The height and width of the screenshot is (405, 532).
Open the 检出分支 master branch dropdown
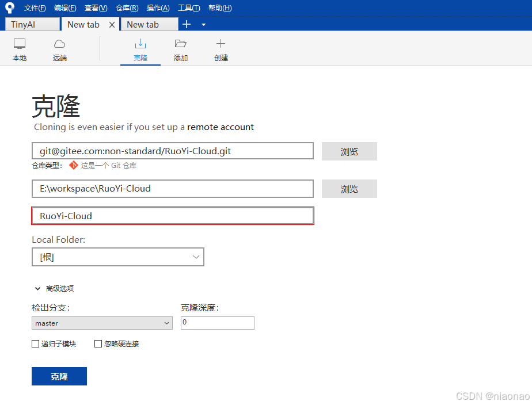102,323
